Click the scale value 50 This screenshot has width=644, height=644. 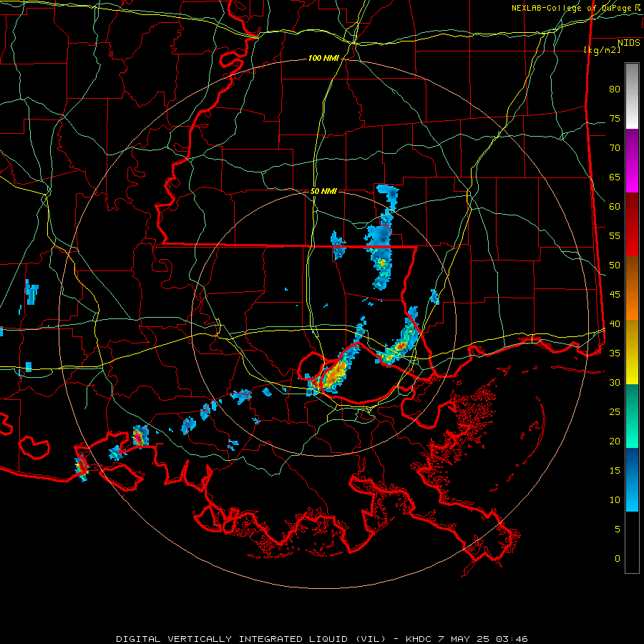click(615, 265)
